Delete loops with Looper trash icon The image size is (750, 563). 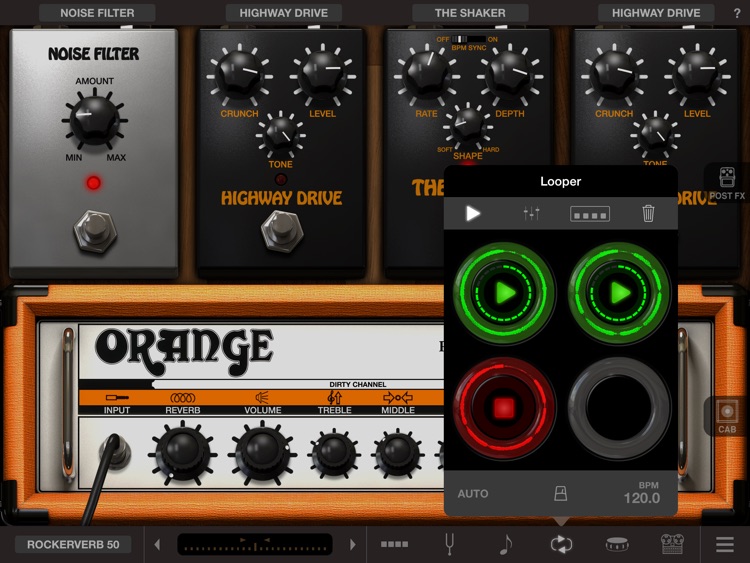(x=648, y=213)
